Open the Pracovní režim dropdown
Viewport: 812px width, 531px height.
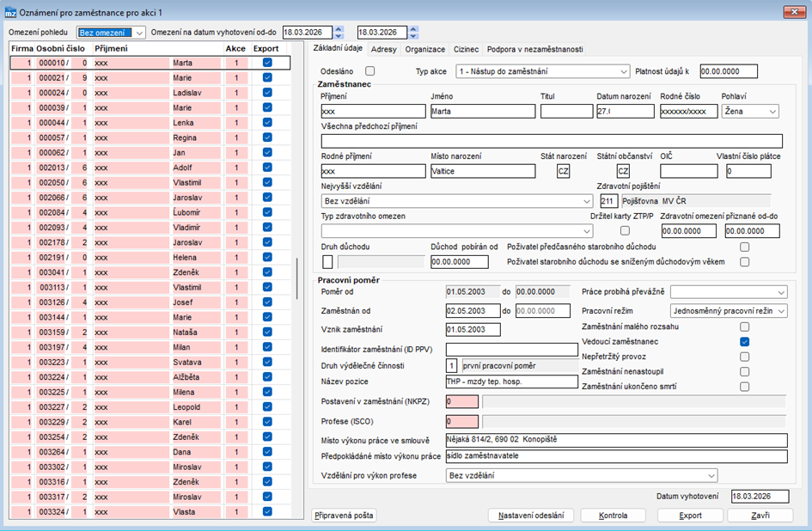729,311
